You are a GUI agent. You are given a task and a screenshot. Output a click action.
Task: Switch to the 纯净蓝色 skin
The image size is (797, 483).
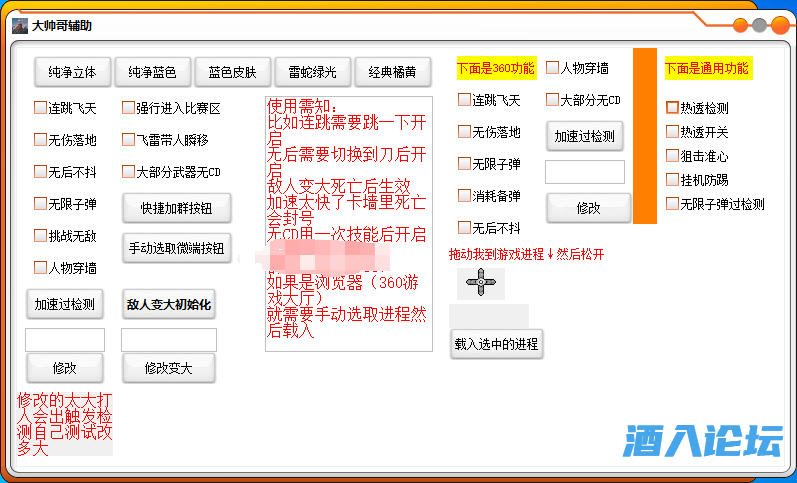pyautogui.click(x=152, y=72)
